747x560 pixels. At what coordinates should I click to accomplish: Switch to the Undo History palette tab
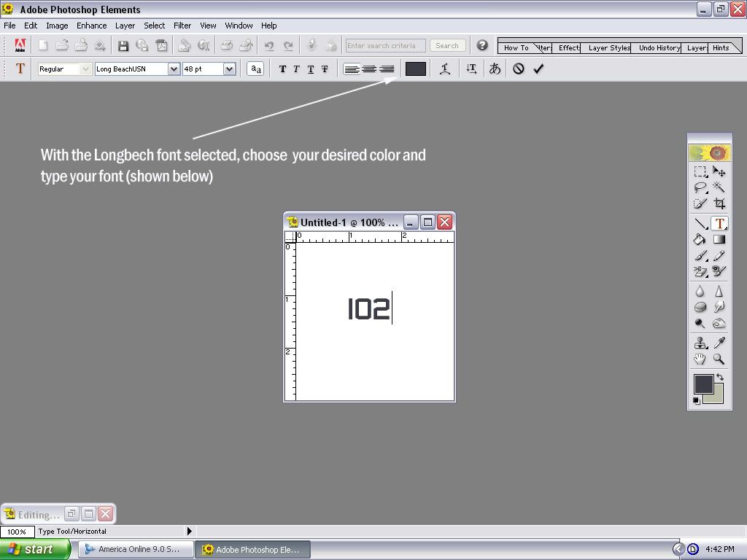click(659, 47)
